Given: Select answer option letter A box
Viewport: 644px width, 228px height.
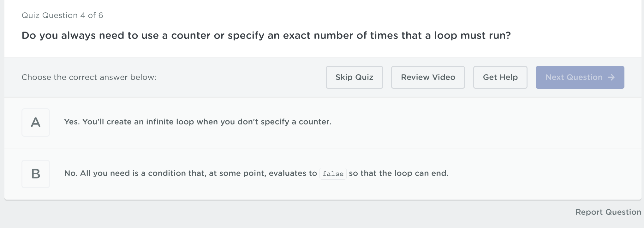Looking at the screenshot, I should click(36, 123).
